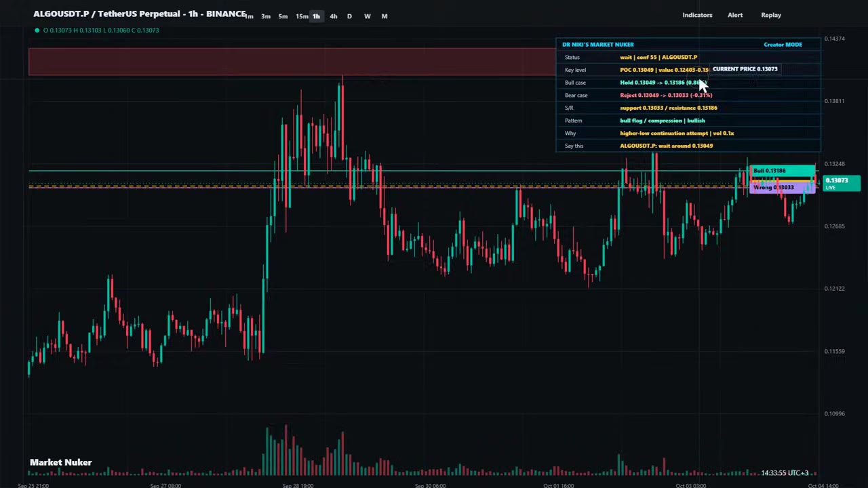Create an Alert from the toolbar
This screenshot has height=488, width=868.
point(735,15)
